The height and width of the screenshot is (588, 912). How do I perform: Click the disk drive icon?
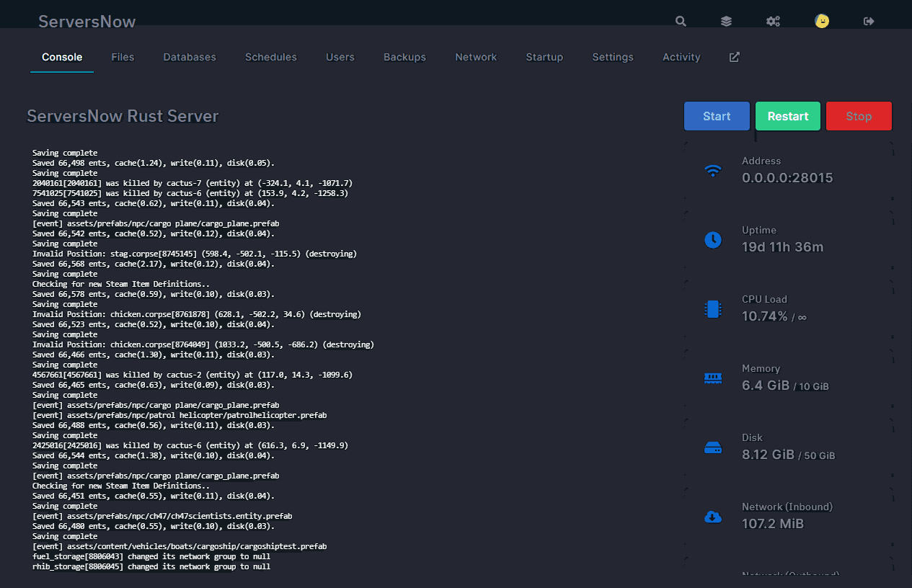pyautogui.click(x=712, y=447)
